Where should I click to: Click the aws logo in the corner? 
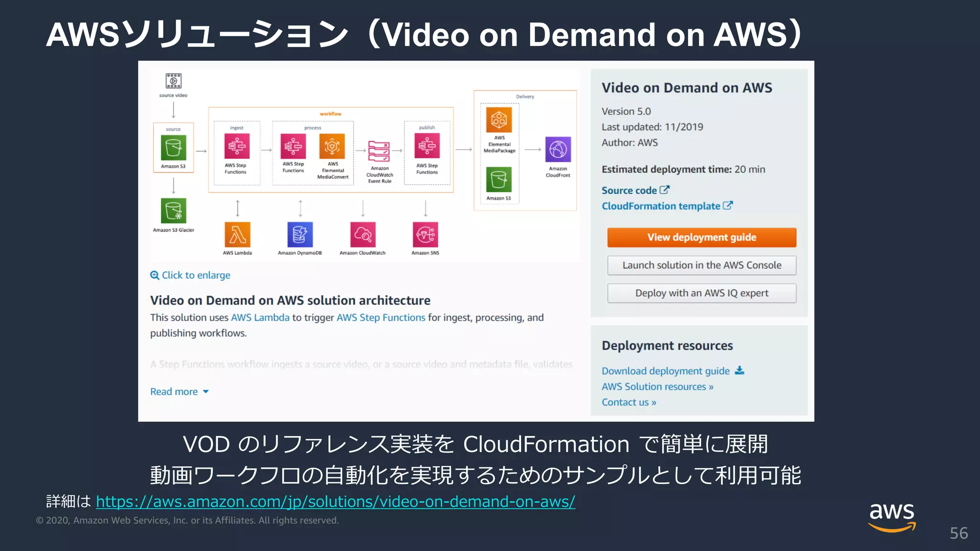point(892,517)
